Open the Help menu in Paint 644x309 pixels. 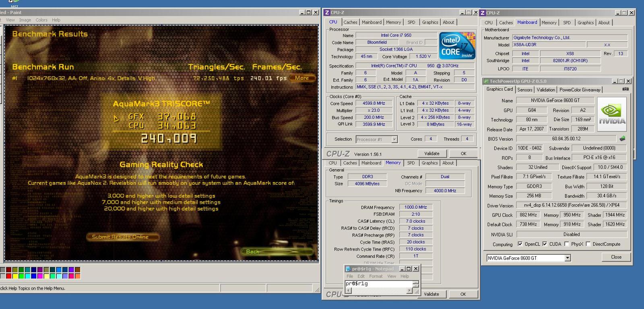click(56, 20)
